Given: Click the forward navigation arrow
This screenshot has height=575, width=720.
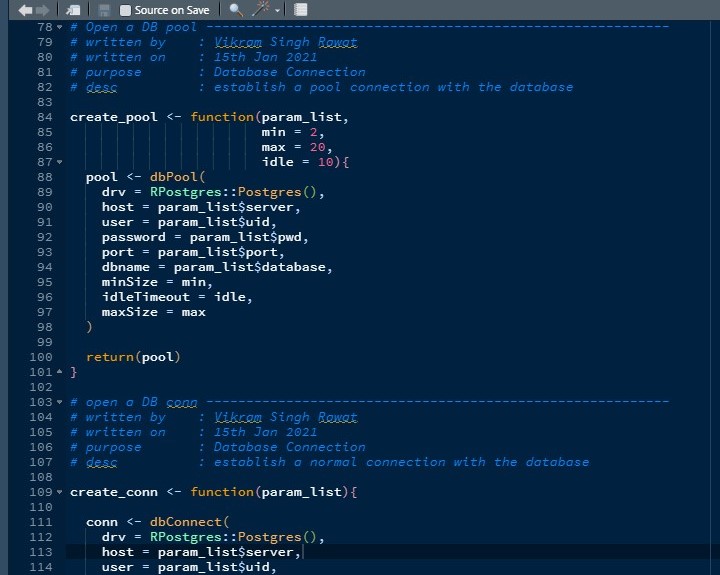Looking at the screenshot, I should tap(42, 9).
